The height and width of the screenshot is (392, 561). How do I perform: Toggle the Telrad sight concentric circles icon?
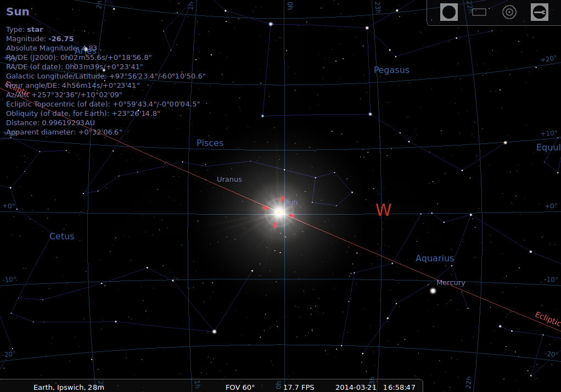pyautogui.click(x=509, y=12)
